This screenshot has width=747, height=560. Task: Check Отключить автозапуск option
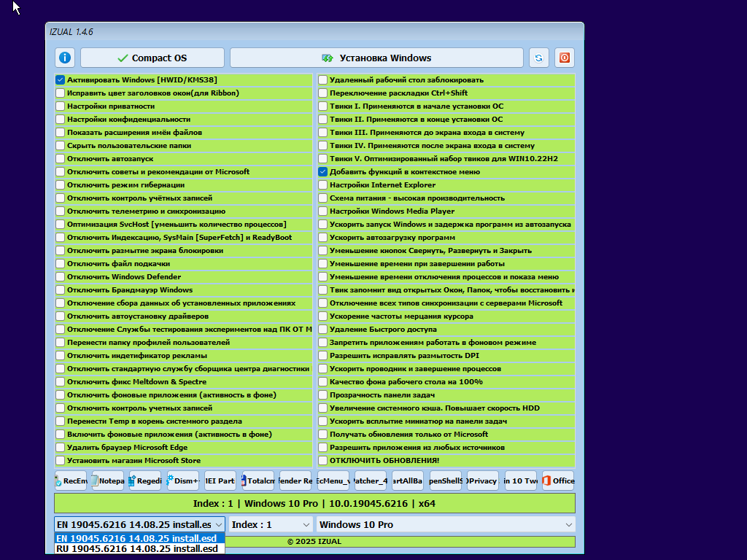tap(60, 158)
